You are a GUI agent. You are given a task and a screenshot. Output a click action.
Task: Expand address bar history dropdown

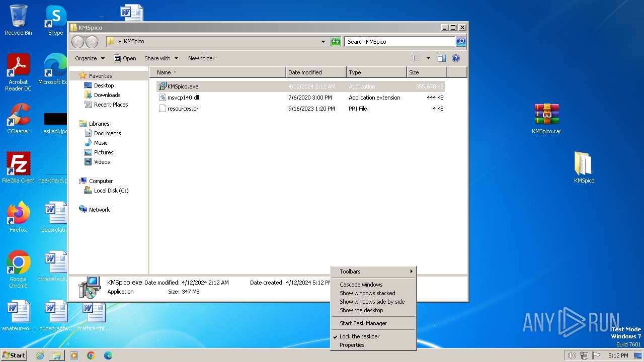pyautogui.click(x=323, y=42)
